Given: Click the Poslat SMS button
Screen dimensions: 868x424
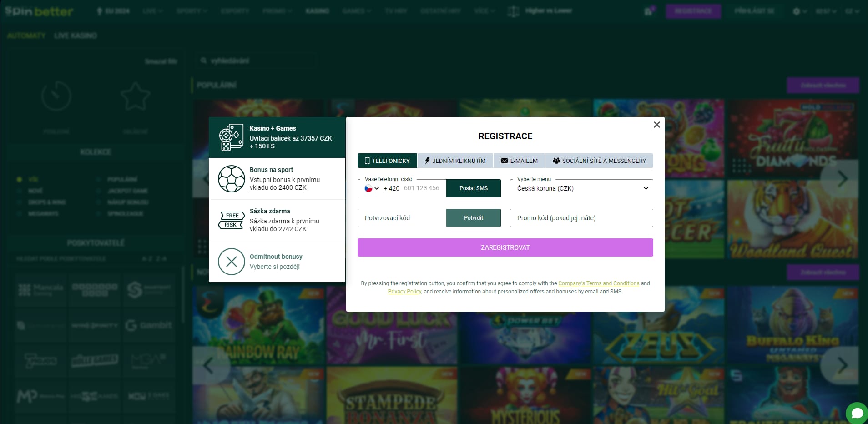Looking at the screenshot, I should pos(474,188).
